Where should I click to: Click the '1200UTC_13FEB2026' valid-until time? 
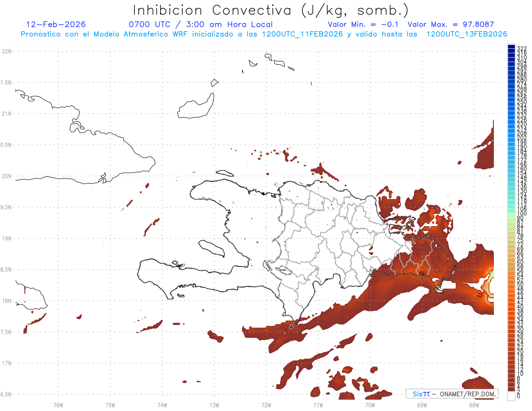coord(467,34)
